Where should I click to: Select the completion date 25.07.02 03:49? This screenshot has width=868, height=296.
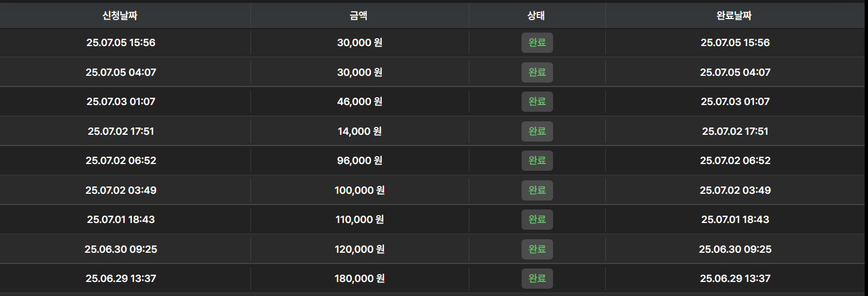pyautogui.click(x=735, y=190)
